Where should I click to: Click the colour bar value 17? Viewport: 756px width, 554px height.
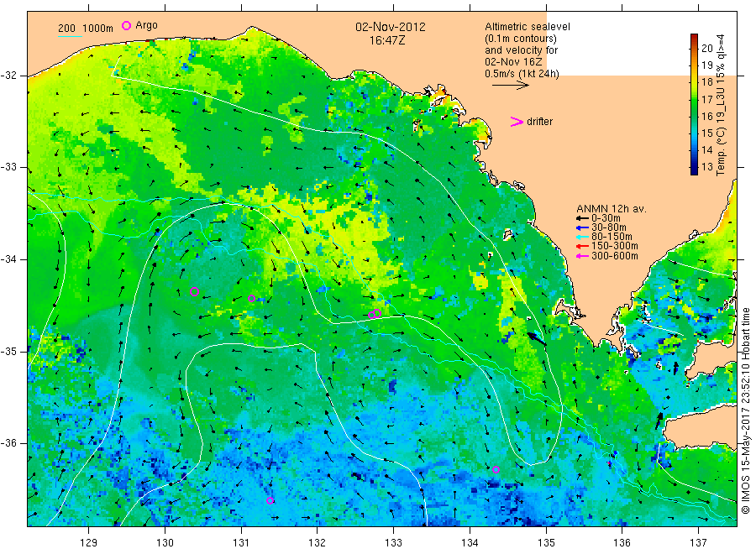point(706,99)
